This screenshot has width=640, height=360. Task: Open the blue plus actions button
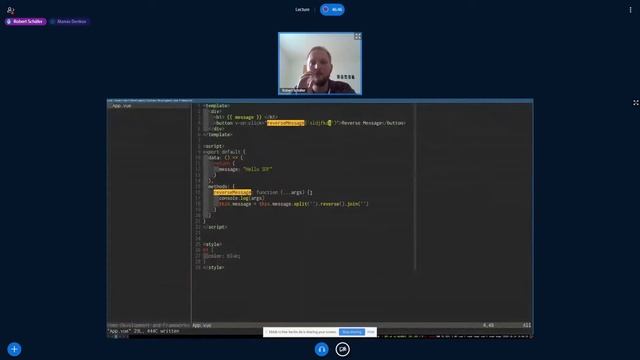coord(14,349)
